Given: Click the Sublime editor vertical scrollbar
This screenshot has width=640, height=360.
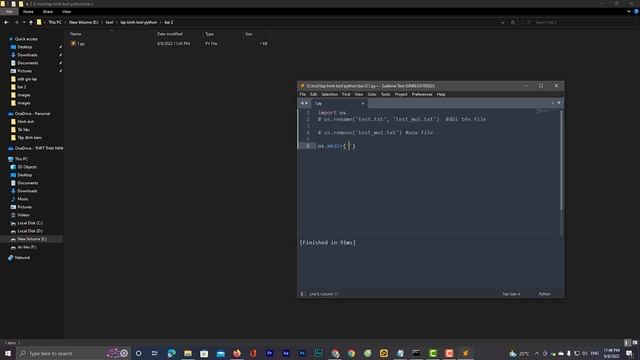Looking at the screenshot, I should 562,159.
